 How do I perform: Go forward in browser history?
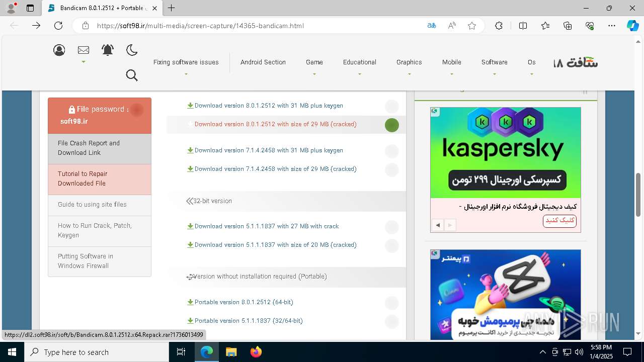(x=36, y=26)
